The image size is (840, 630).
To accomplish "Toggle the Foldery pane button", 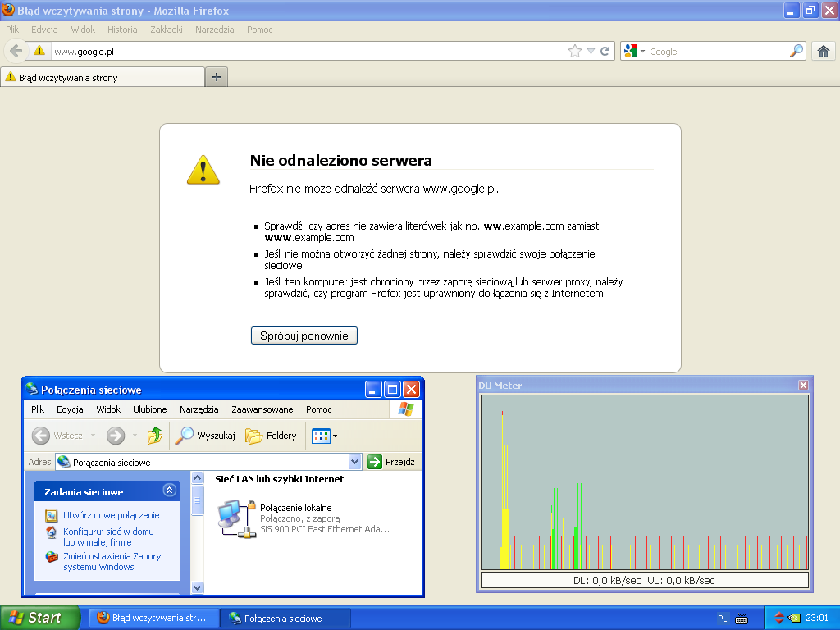I will point(271,436).
